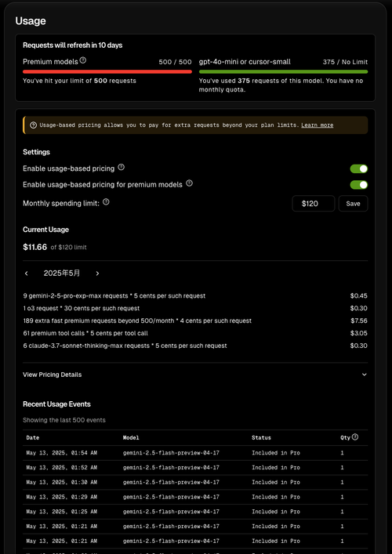
Task: Select the 01:54 AM usage event row
Action: pos(195,453)
